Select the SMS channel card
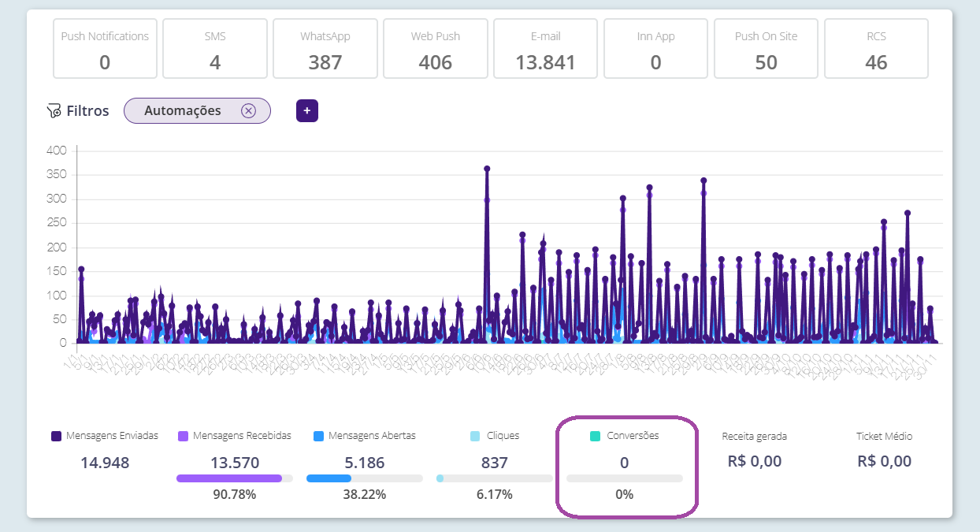The image size is (980, 532). click(215, 49)
